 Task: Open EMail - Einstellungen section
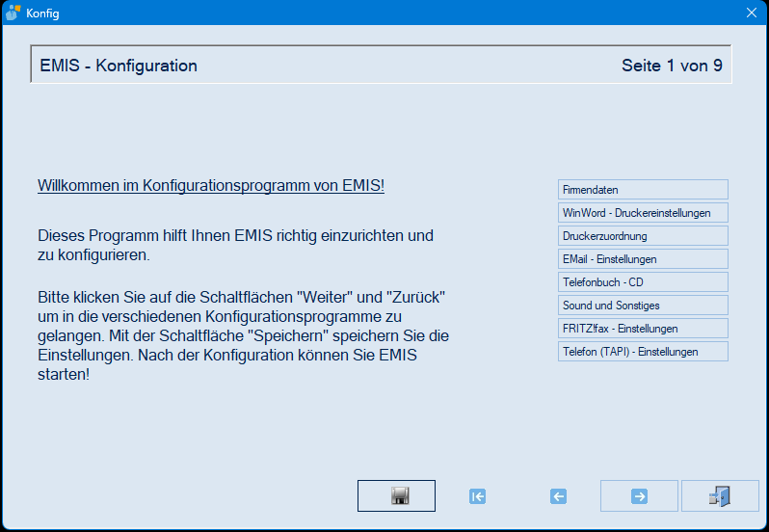(x=643, y=258)
